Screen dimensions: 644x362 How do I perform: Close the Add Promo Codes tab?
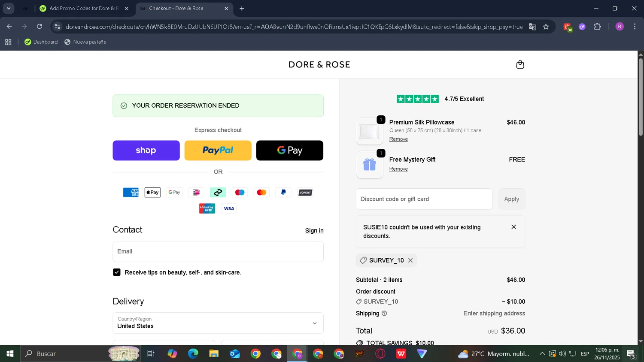click(x=126, y=9)
